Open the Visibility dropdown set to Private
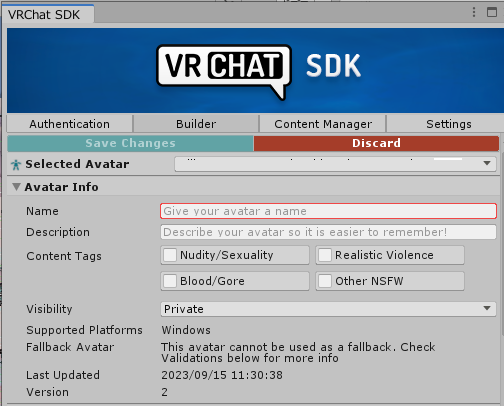Screen dimensions: 504x406 coord(328,309)
